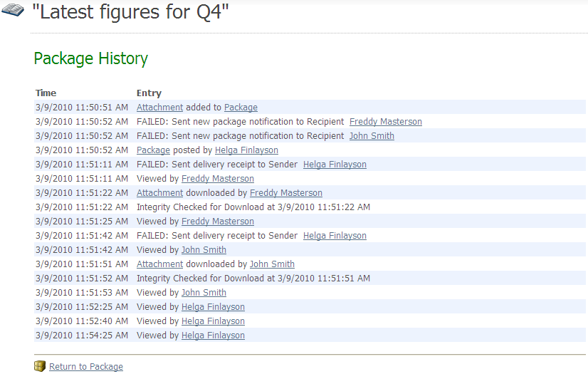Viewport: 588px width, 374px height.
Task: Click the "Latest figures for Q4" title
Action: [130, 12]
